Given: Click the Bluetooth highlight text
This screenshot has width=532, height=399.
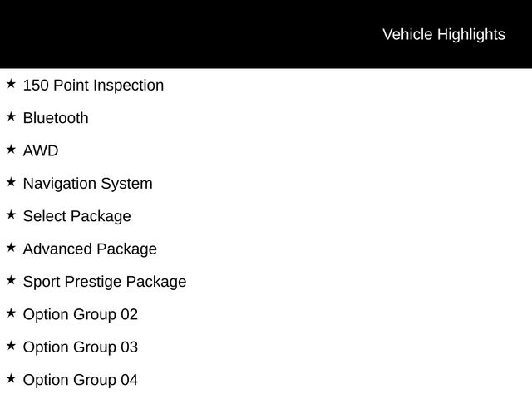Looking at the screenshot, I should click(56, 118).
